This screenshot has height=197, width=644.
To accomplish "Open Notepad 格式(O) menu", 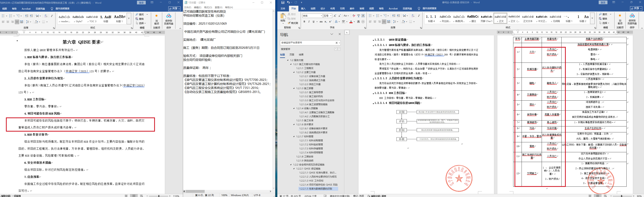I will pyautogui.click(x=208, y=7).
